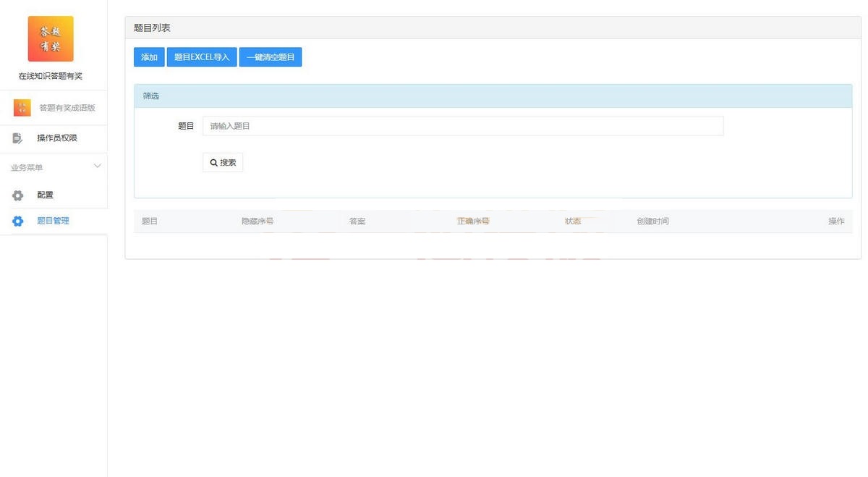Select the 题目管理 menu item
Viewport: 868px width, 477px height.
click(53, 221)
